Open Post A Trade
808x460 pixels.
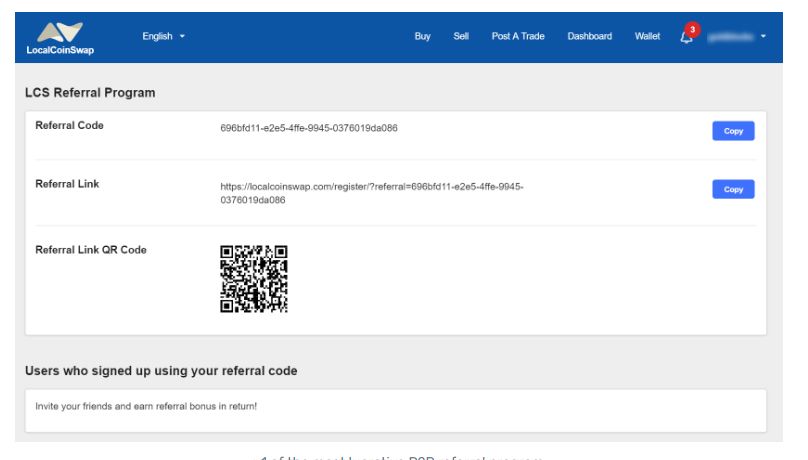517,36
